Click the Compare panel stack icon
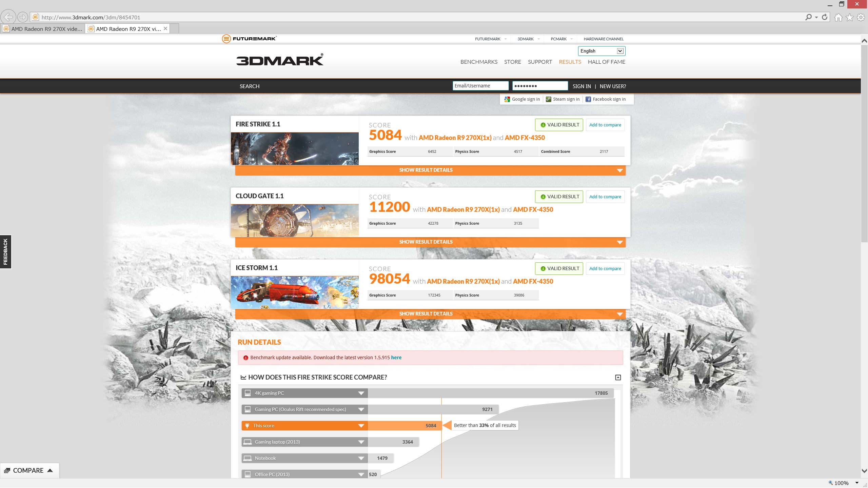Image resolution: width=868 pixels, height=488 pixels. tap(7, 471)
